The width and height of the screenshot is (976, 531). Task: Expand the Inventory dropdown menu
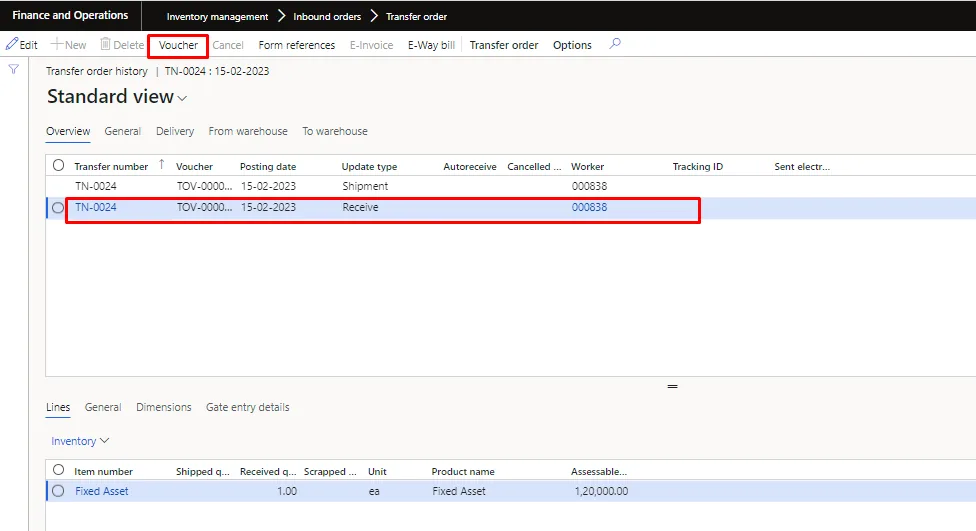click(x=80, y=441)
